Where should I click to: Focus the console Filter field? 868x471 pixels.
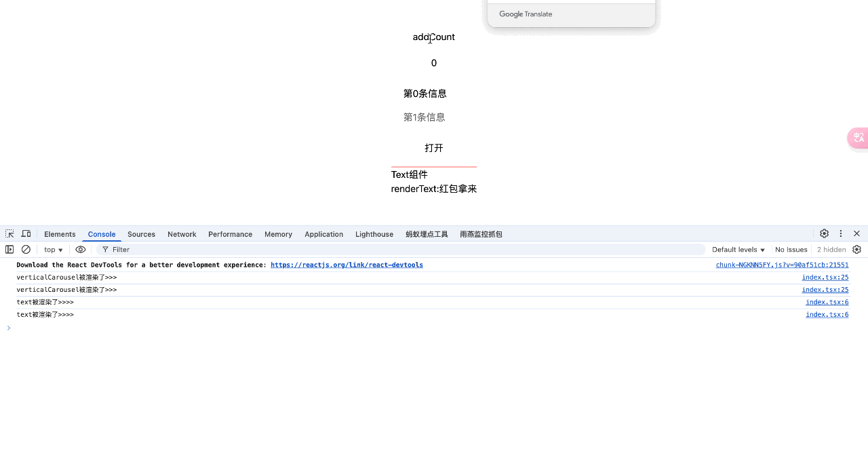coord(136,249)
